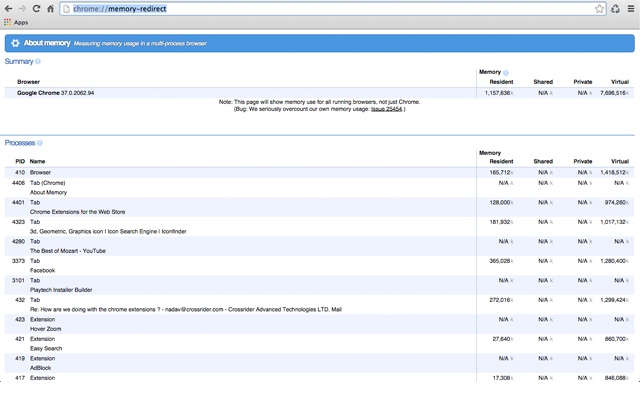Click the gear icon in About memory banner
The image size is (640, 400).
tap(15, 44)
